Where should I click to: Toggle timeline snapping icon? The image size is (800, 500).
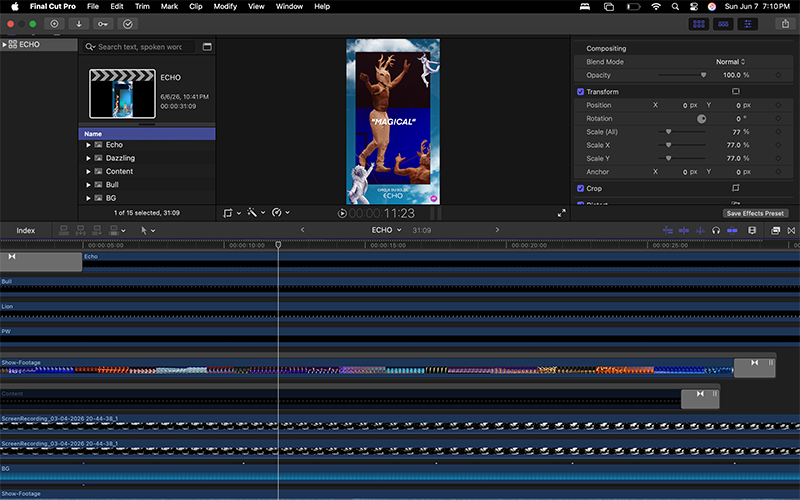[x=732, y=231]
